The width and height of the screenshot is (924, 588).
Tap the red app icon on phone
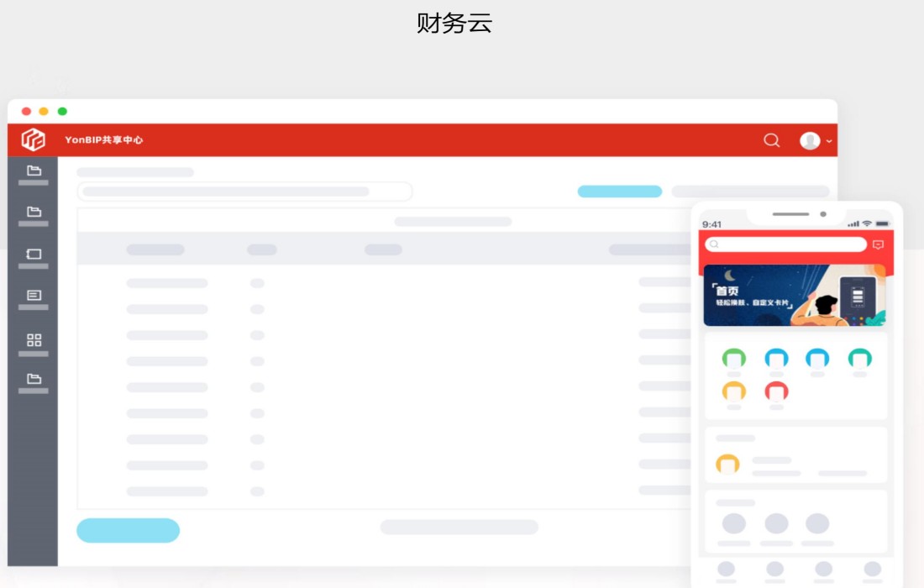(776, 391)
